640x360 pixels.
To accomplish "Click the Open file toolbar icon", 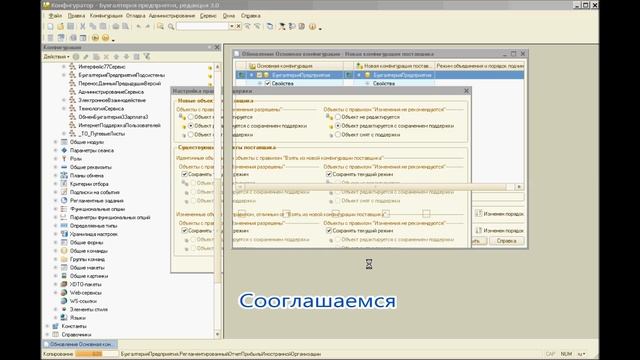I will pyautogui.click(x=60, y=27).
